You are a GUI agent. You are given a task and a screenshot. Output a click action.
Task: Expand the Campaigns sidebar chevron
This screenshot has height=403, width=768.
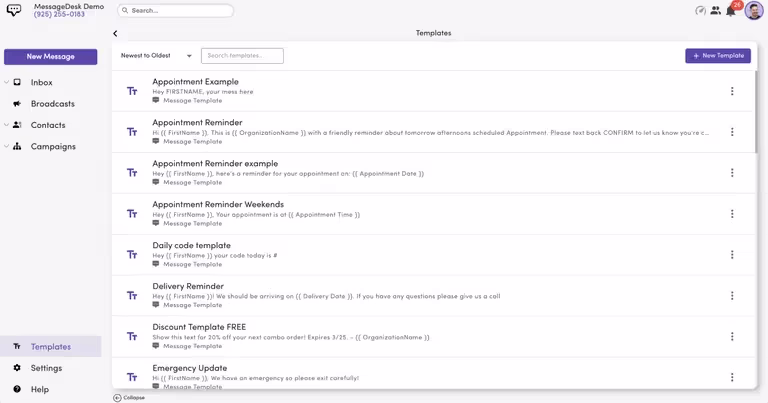(x=6, y=147)
